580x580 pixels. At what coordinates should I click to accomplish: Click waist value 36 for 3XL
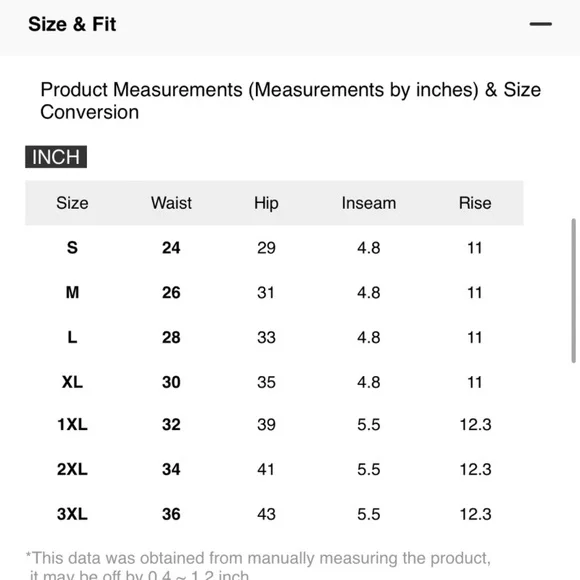[171, 514]
